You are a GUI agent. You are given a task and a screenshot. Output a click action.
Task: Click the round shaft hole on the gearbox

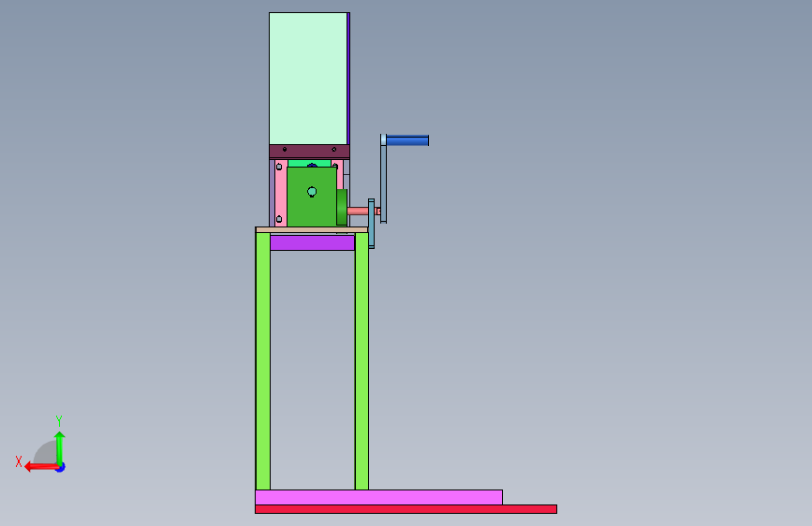312,192
